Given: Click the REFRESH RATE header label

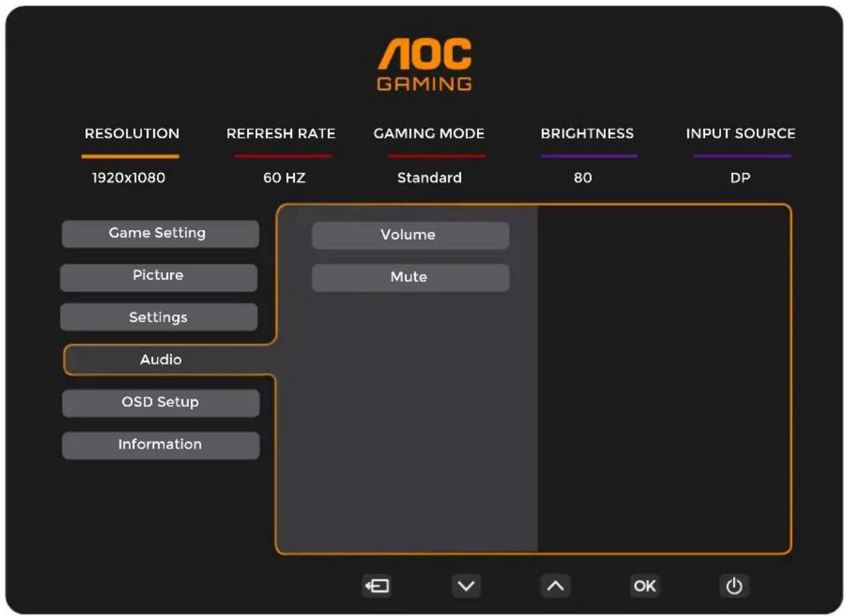Looking at the screenshot, I should 281,134.
